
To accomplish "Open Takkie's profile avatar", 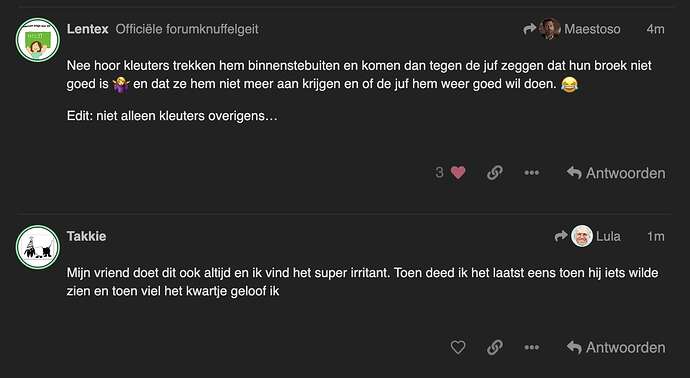I will click(x=38, y=247).
